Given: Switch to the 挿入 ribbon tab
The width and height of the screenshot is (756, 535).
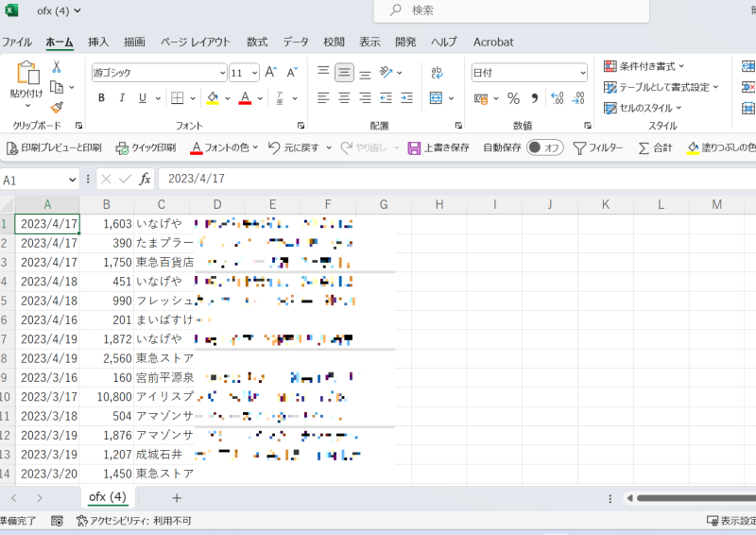Looking at the screenshot, I should [x=98, y=42].
